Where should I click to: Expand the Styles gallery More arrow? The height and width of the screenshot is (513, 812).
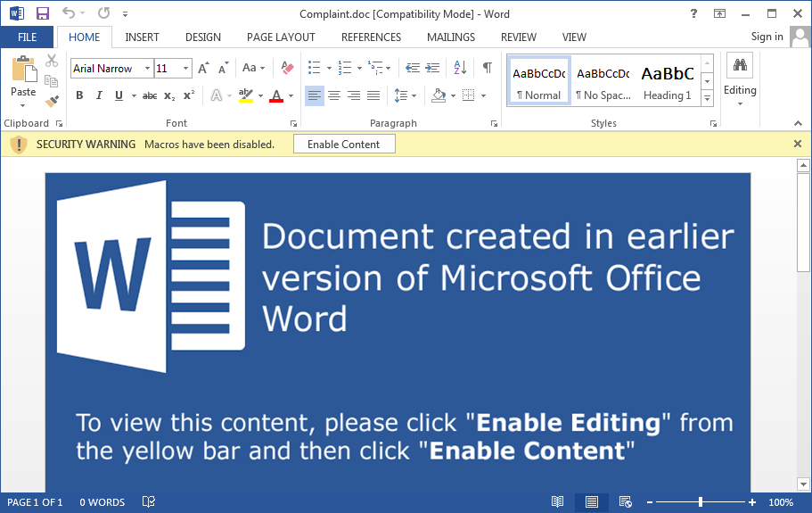pyautogui.click(x=707, y=98)
